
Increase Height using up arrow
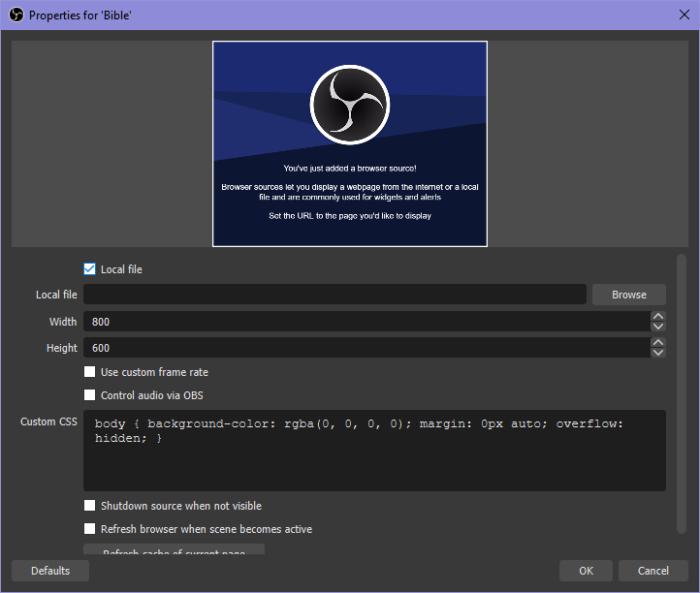click(658, 343)
